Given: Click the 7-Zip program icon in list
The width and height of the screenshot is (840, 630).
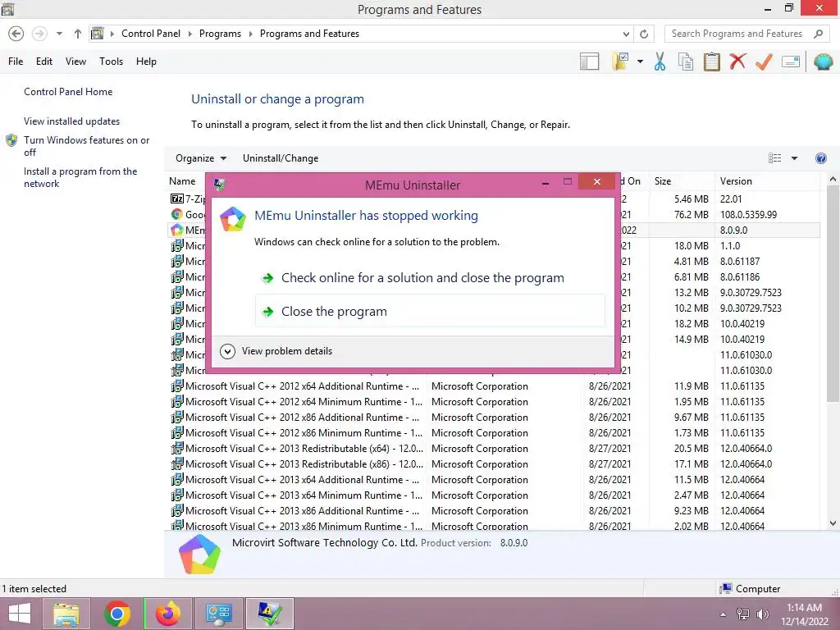Looking at the screenshot, I should click(177, 199).
